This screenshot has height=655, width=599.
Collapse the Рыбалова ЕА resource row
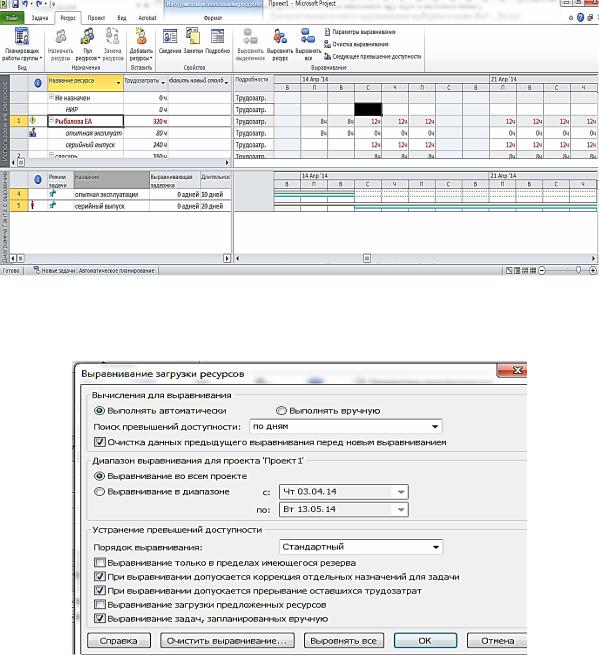coord(52,120)
